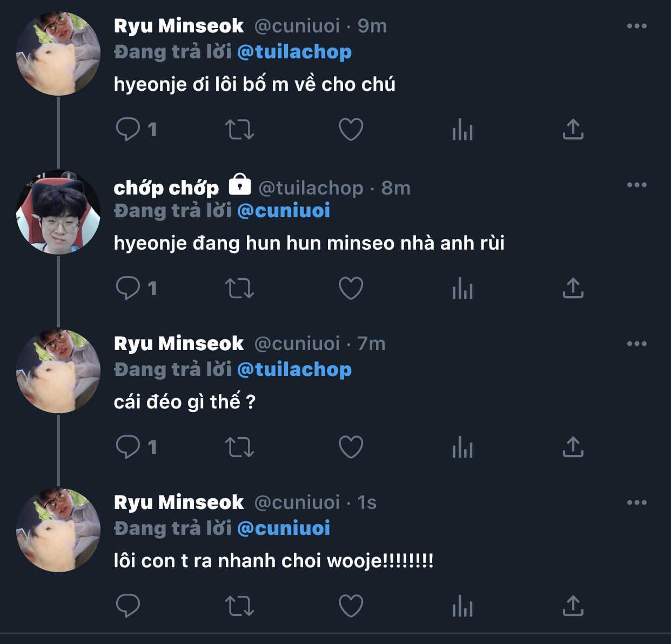Open the Ryu Minseok name on the 7m tweet

pos(179,344)
